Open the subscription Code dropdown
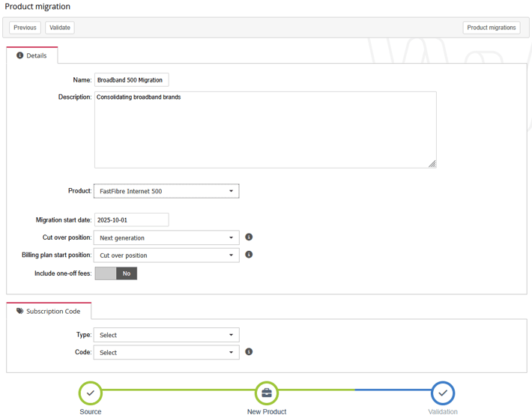Screen dimensions: 532x418 click(166, 353)
